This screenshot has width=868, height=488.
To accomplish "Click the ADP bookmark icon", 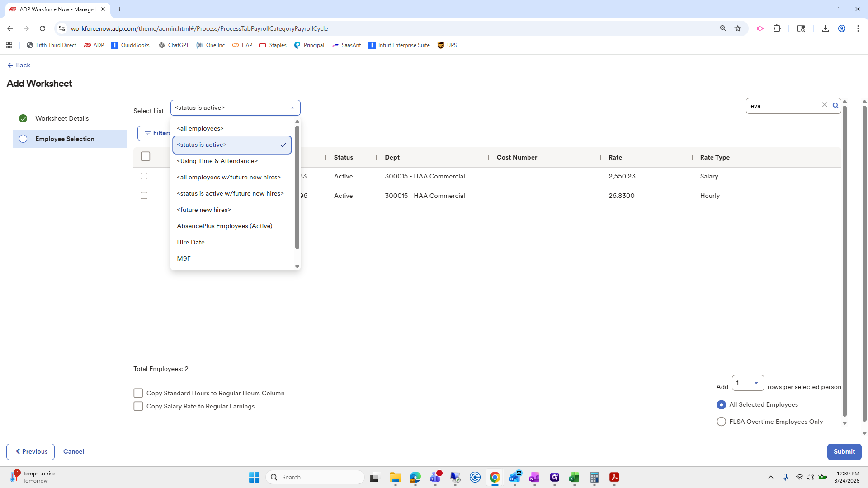I will [88, 45].
